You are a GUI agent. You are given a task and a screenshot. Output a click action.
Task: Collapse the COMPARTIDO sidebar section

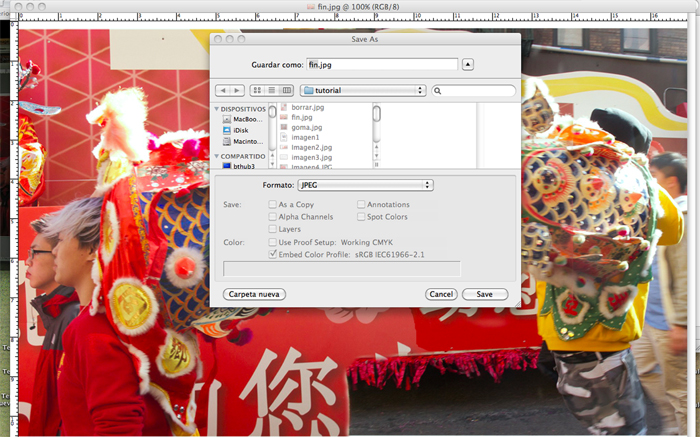217,156
